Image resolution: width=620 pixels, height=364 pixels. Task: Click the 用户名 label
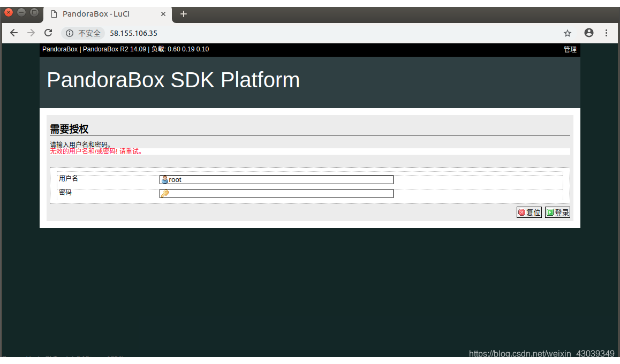(x=69, y=179)
